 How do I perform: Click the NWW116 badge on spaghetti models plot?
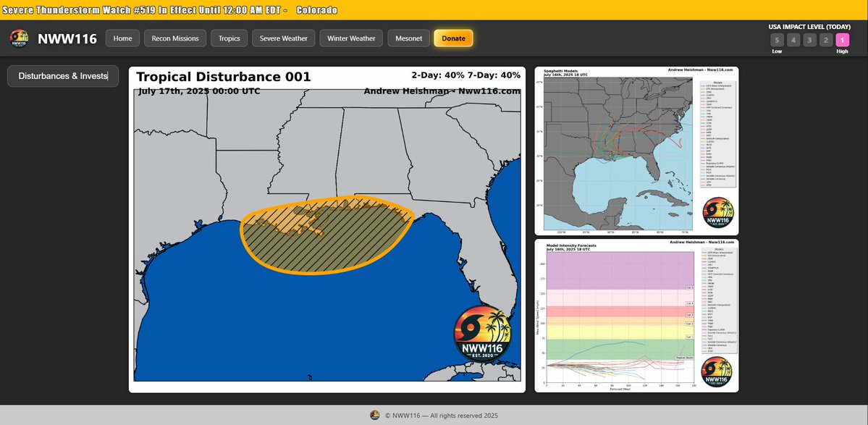tap(718, 213)
